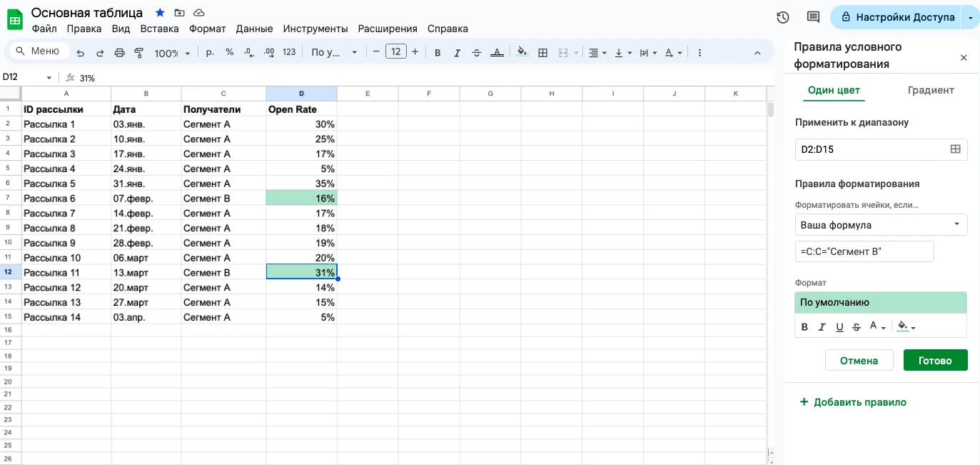Print the spreadsheet
Screen dimensions: 980x465
pos(119,52)
